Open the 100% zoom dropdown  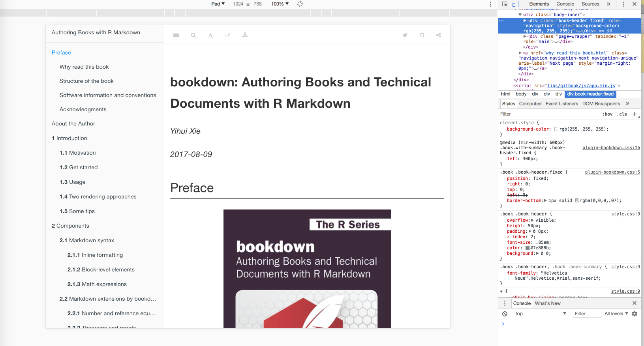[280, 4]
